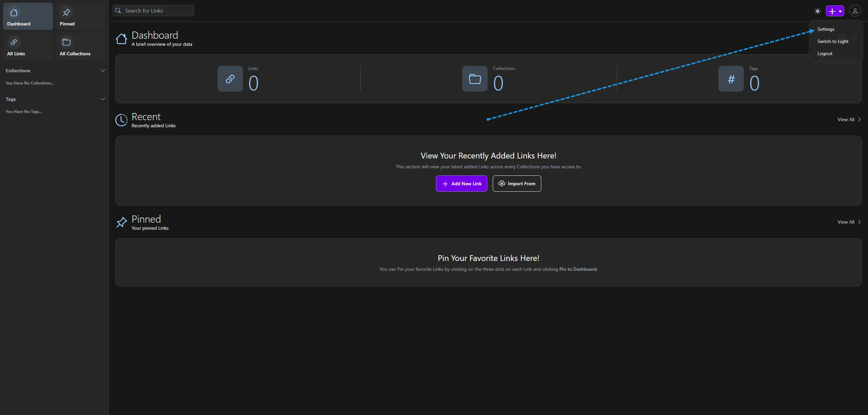Click the link chain icon in stats
The width and height of the screenshot is (868, 415).
click(230, 79)
